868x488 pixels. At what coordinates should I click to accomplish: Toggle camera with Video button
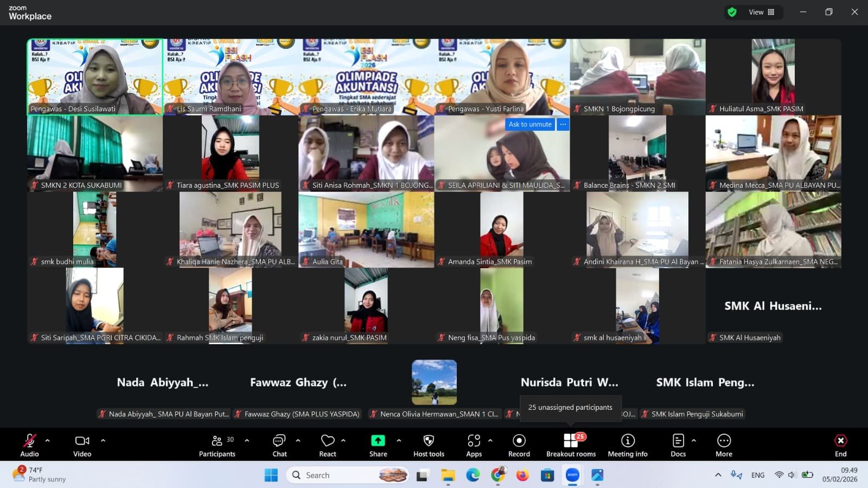click(82, 445)
